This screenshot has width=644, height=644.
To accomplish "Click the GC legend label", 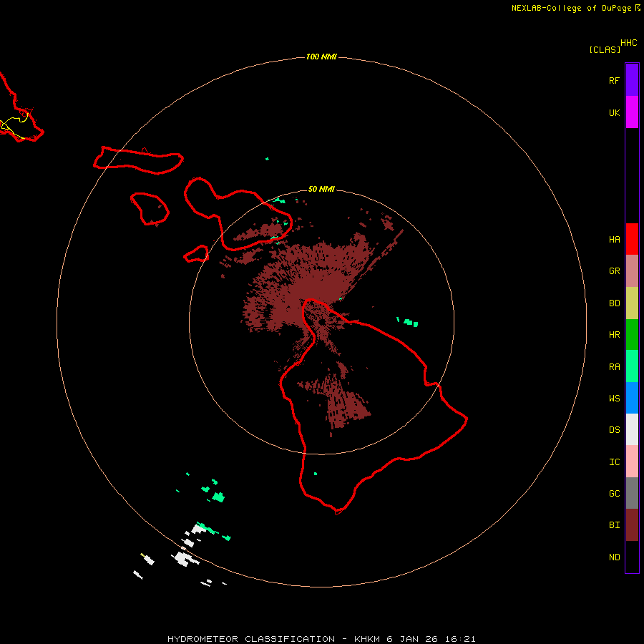I will [614, 494].
